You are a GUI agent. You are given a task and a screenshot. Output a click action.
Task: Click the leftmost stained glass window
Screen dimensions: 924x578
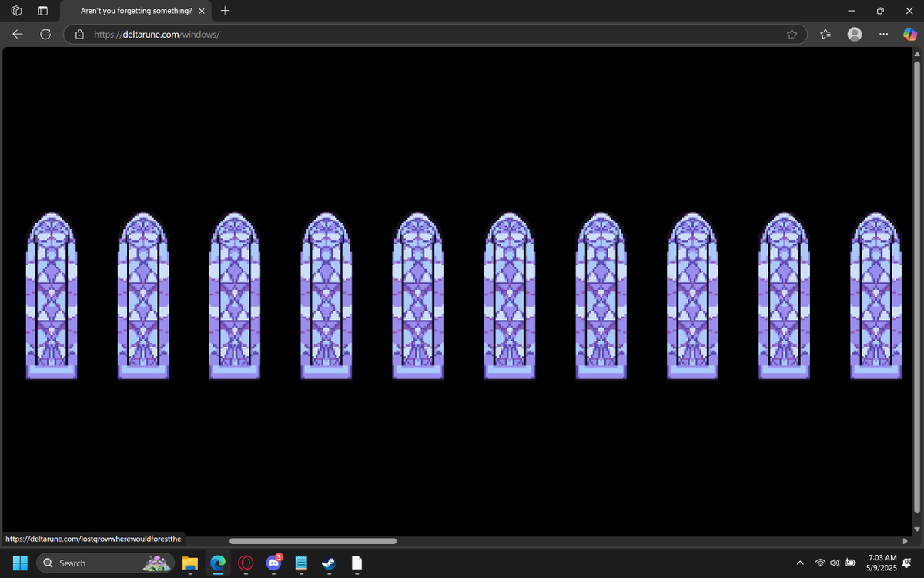[52, 296]
